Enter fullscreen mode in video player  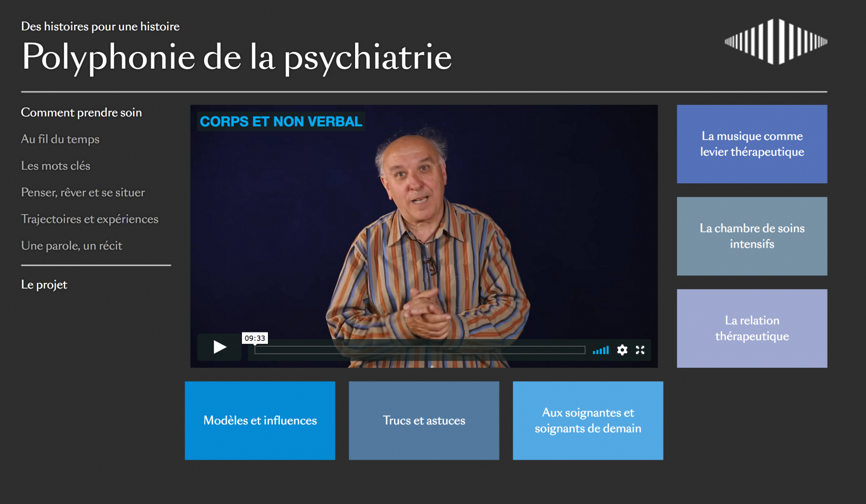click(640, 350)
